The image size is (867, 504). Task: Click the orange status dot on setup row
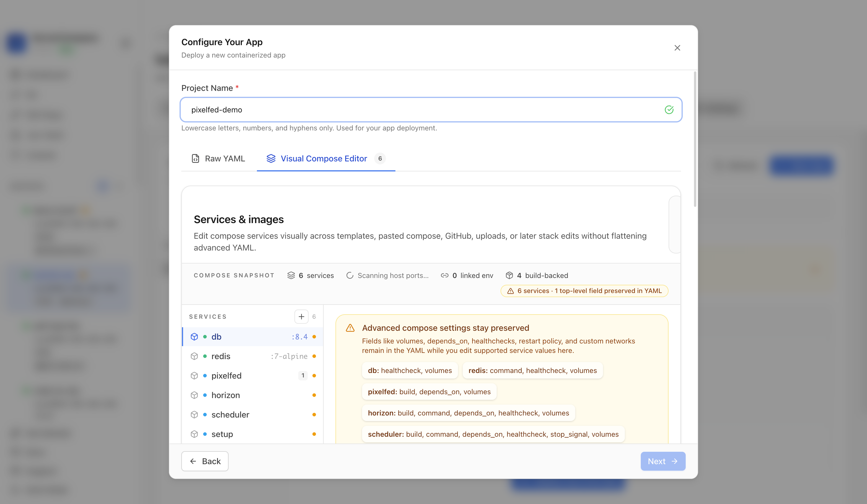coord(314,434)
